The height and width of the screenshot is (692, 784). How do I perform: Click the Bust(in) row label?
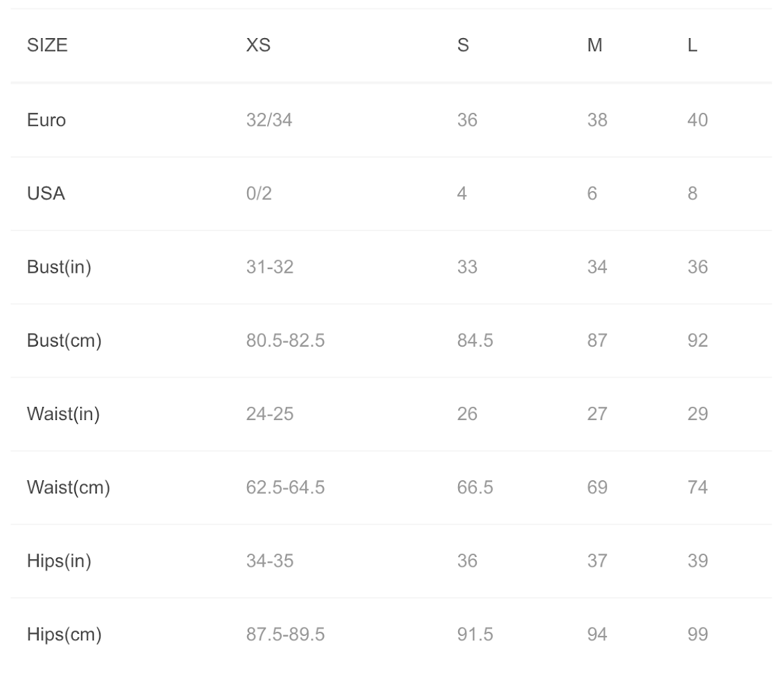[59, 267]
